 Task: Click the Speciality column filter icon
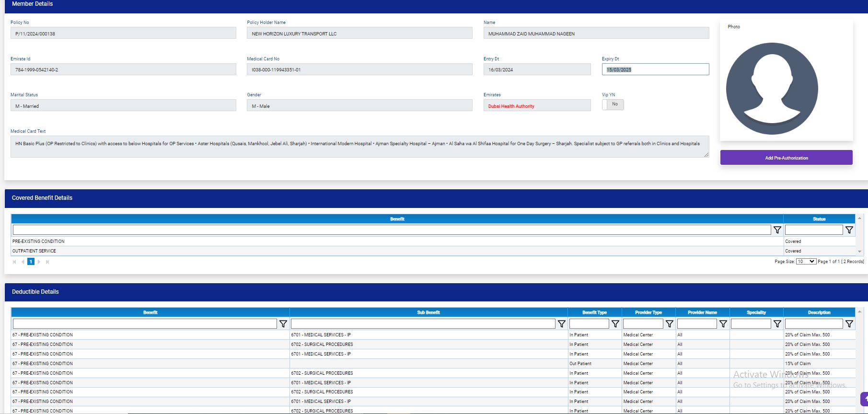777,324
